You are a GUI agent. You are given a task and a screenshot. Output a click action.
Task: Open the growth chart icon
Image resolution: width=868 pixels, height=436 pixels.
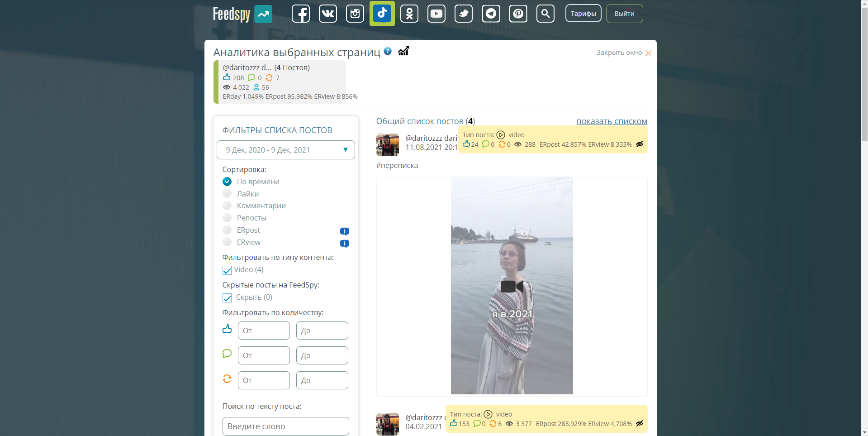pos(403,51)
